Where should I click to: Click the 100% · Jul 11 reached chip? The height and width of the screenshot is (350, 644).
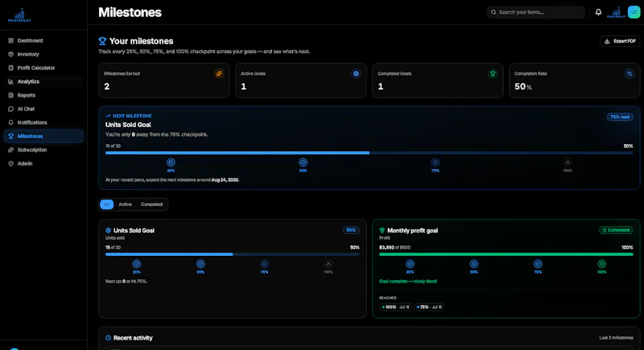coord(395,307)
